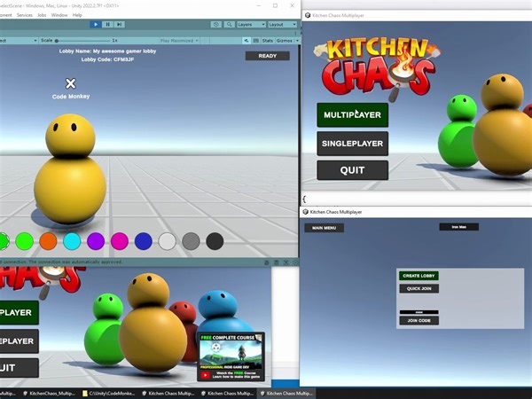Open the Jobs menu
Viewport: 532px width, 399px height.
click(42, 15)
